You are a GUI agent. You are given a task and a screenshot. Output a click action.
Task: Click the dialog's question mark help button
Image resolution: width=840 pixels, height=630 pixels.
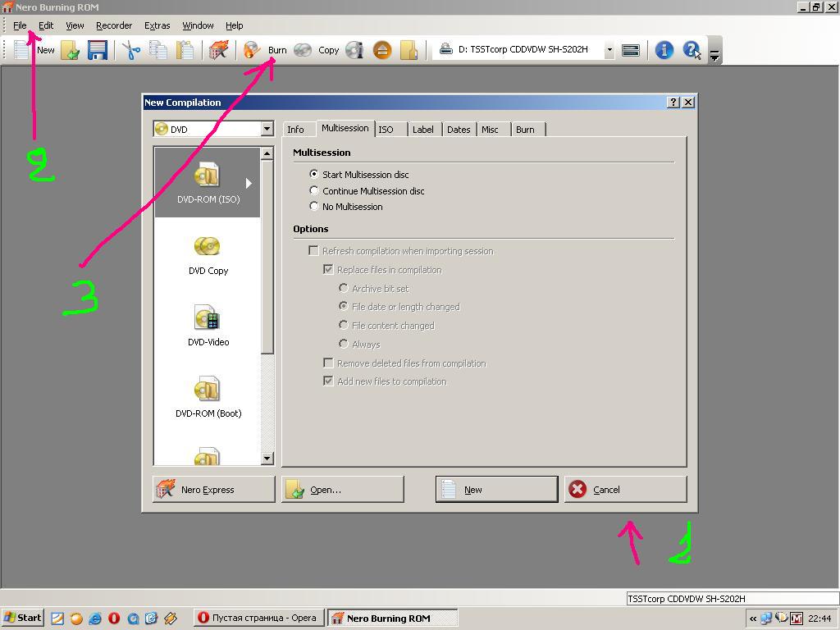[x=673, y=103]
